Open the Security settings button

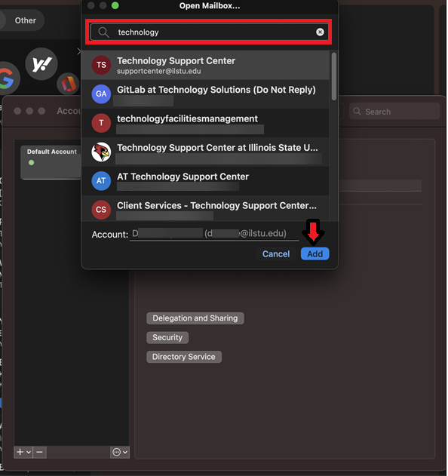tap(167, 337)
